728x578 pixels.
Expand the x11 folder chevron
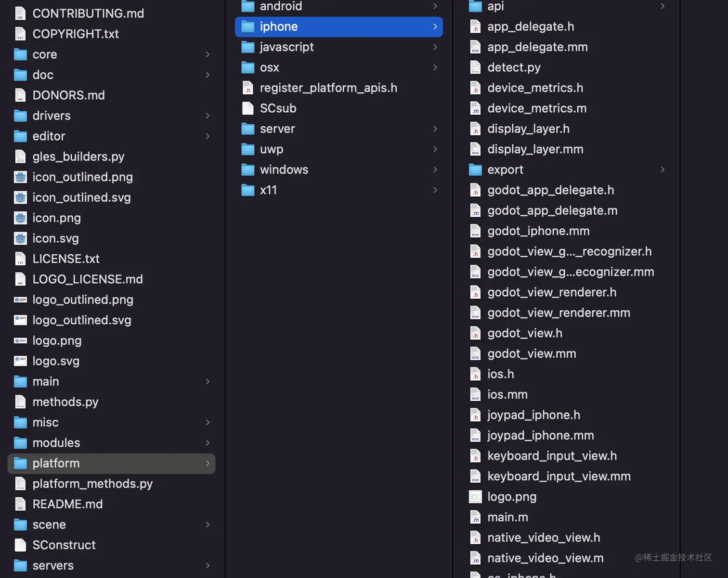click(435, 190)
